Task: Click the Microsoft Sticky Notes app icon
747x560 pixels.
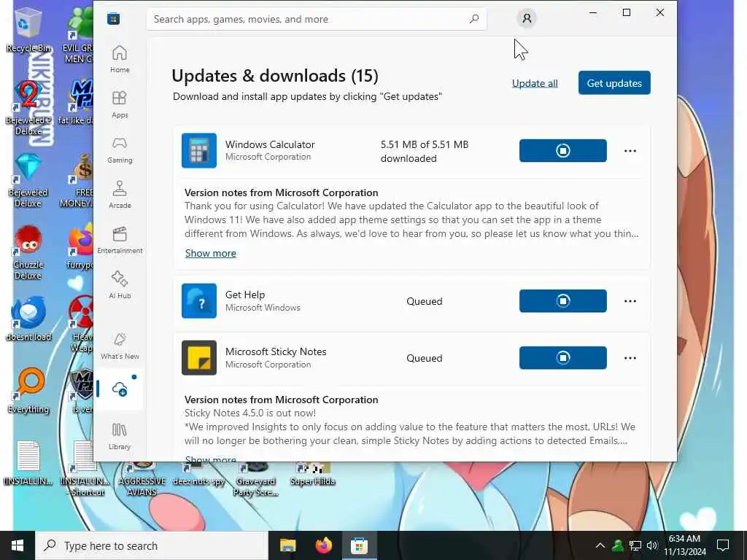Action: click(199, 357)
